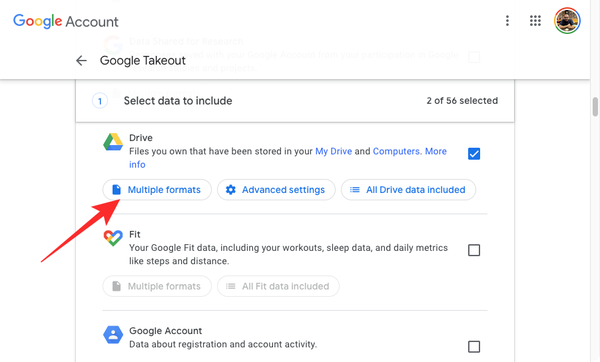Click the Google Account product name in list
The height and width of the screenshot is (362, 600).
click(165, 331)
